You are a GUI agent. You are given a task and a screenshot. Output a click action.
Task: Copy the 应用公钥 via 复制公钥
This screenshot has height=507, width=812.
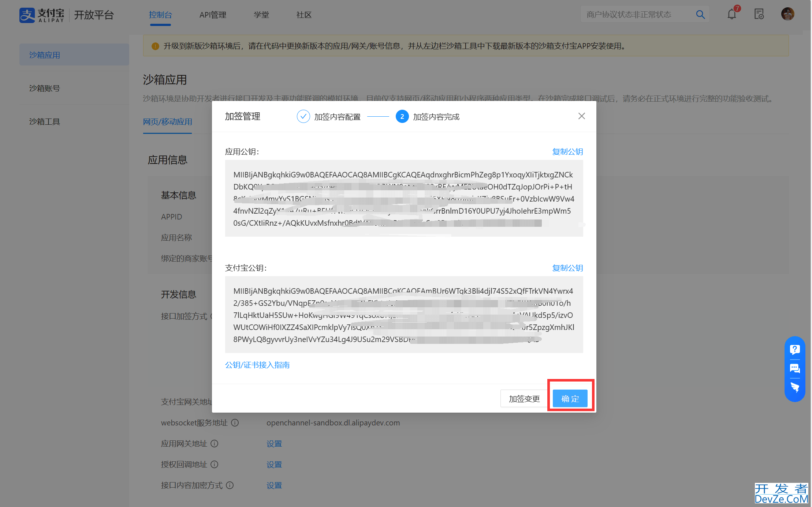point(567,151)
